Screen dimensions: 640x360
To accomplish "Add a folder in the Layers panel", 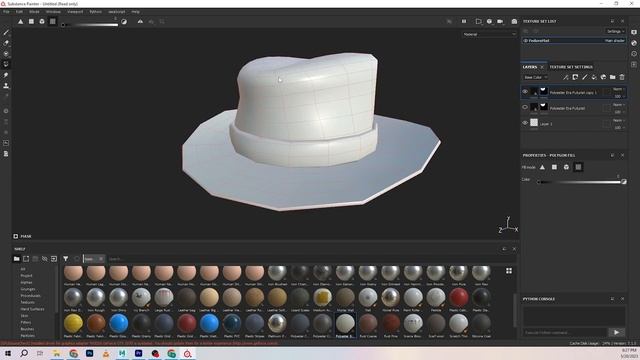I will [x=613, y=77].
